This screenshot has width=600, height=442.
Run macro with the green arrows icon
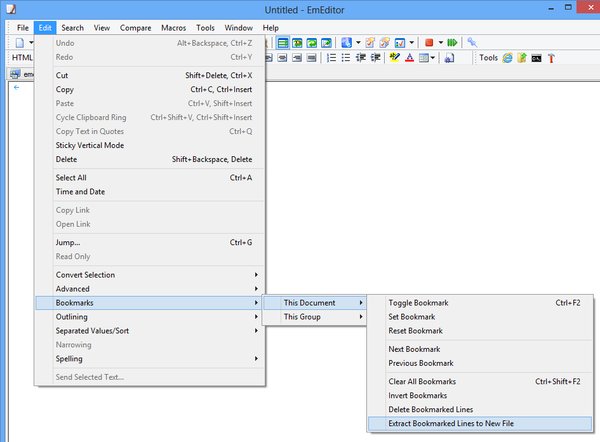pos(451,43)
